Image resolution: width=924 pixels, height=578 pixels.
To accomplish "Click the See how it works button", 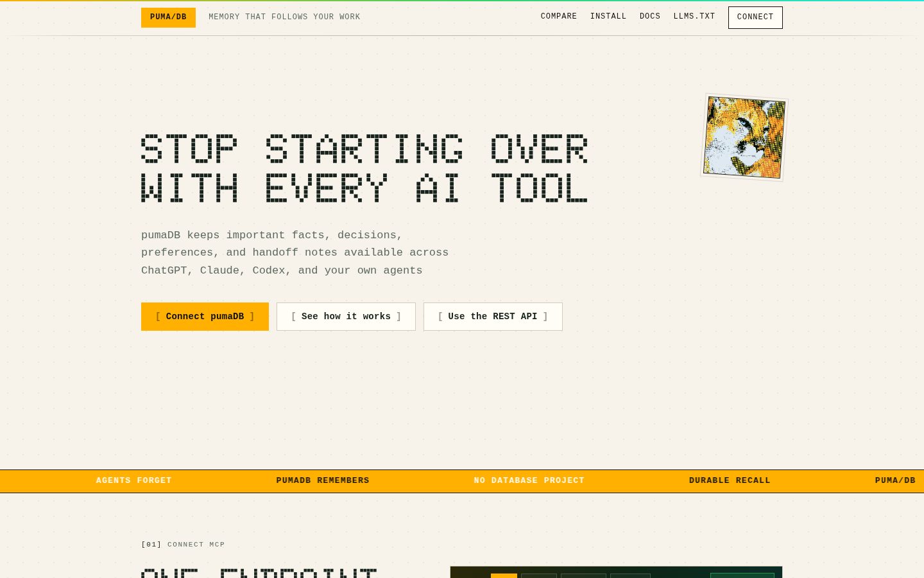I will (x=346, y=317).
